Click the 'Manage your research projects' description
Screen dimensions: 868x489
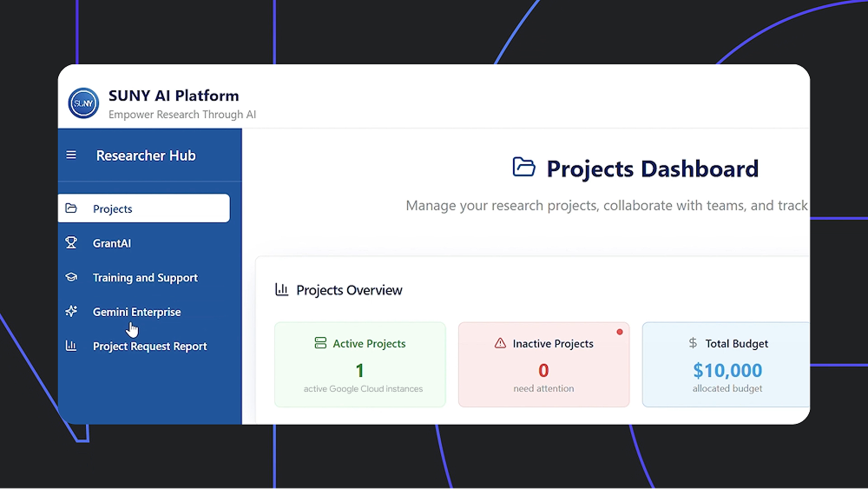(607, 206)
